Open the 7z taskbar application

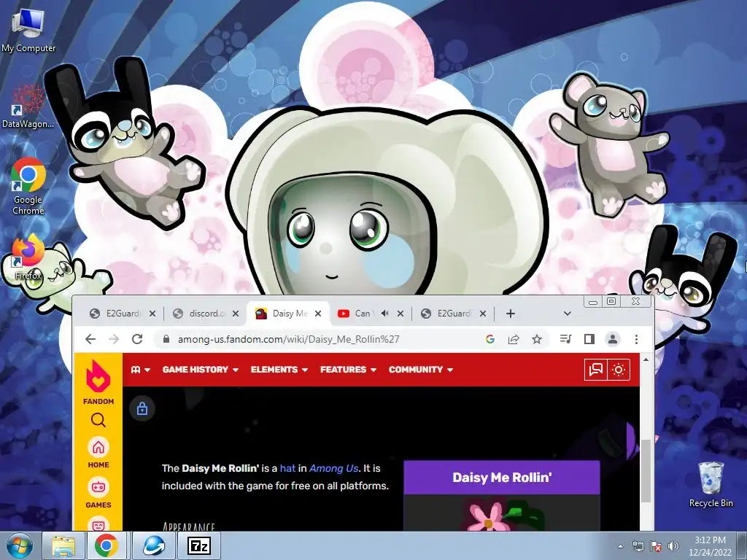point(198,545)
